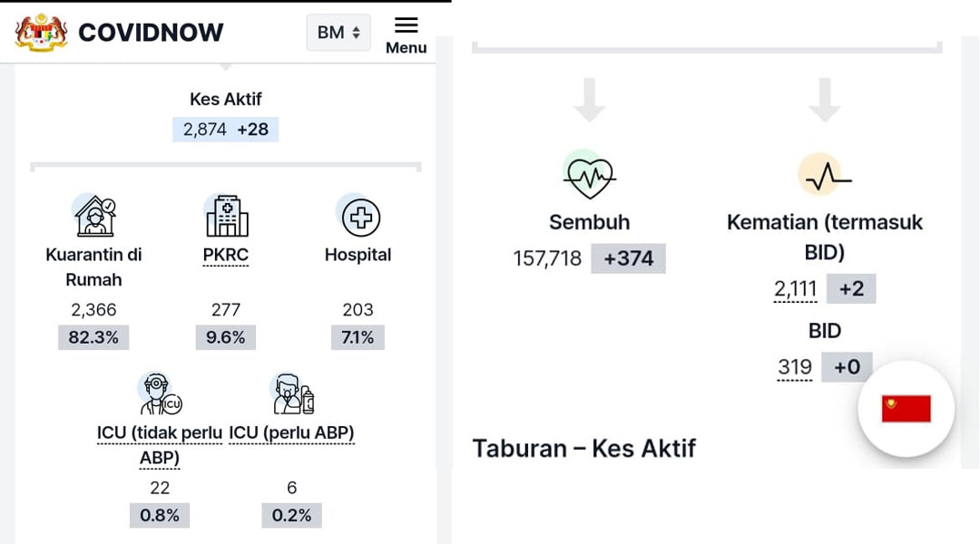980x544 pixels.
Task: Click the 2,111 deaths underlined number
Action: (795, 289)
